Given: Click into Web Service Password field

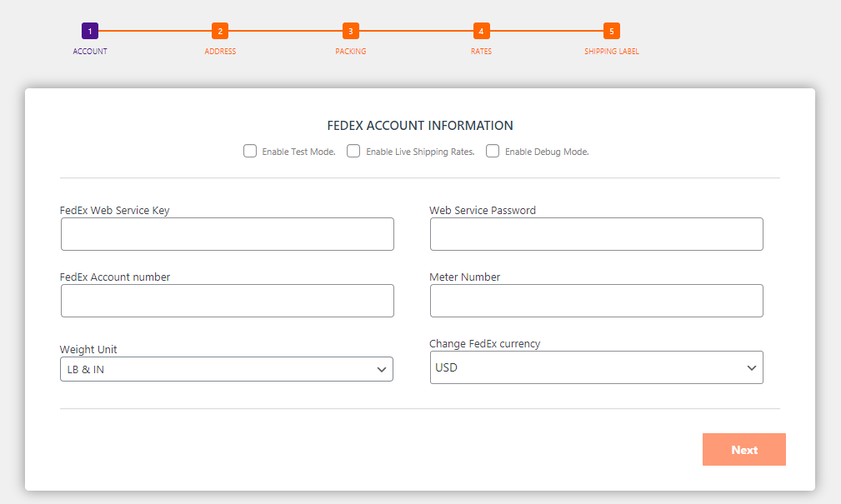Looking at the screenshot, I should (597, 234).
